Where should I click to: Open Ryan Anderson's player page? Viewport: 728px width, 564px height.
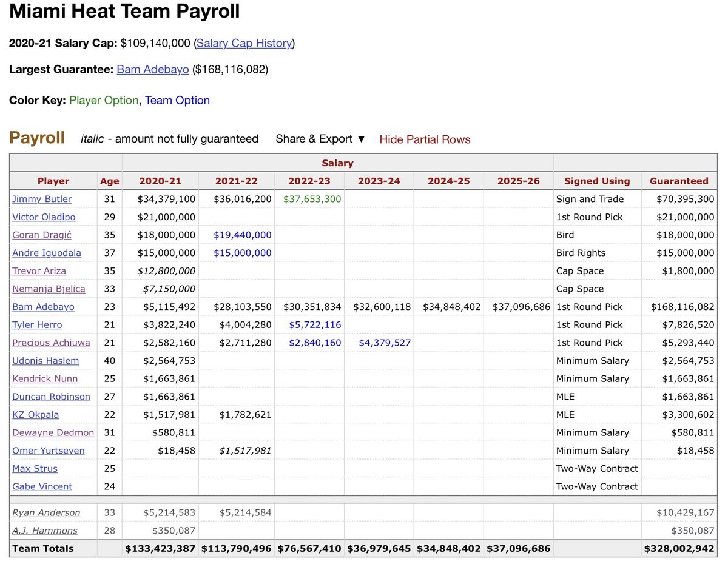click(x=46, y=513)
